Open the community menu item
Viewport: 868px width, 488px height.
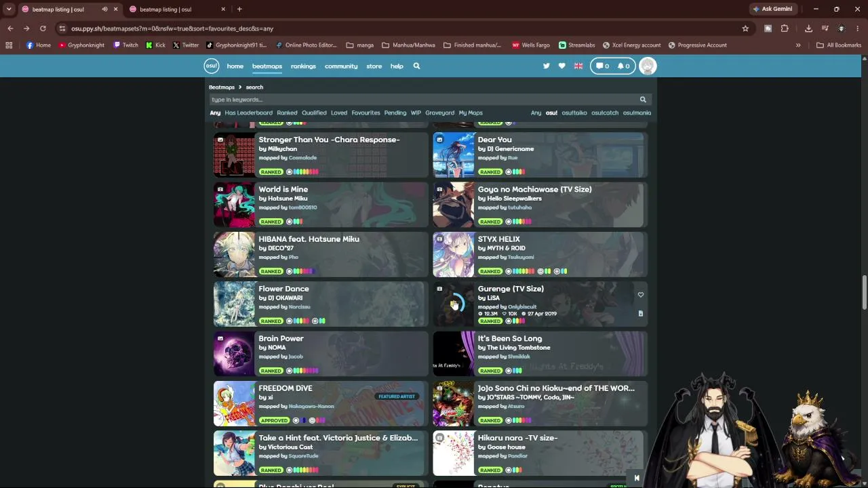341,66
